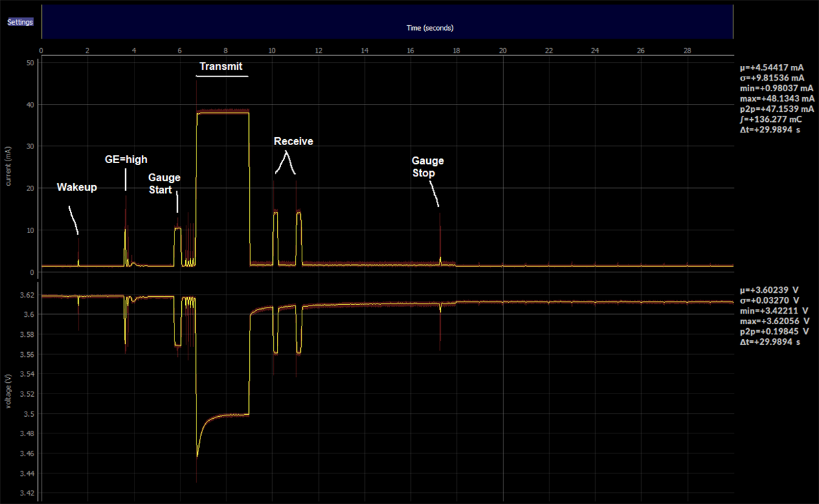This screenshot has height=504, width=819.
Task: Select the min=+3.42211 V value
Action: click(774, 311)
